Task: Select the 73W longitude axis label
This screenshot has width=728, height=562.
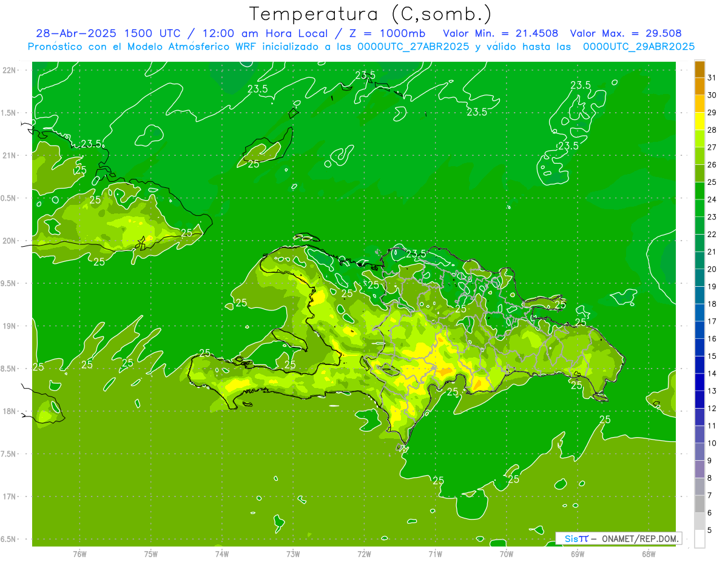Action: click(293, 554)
